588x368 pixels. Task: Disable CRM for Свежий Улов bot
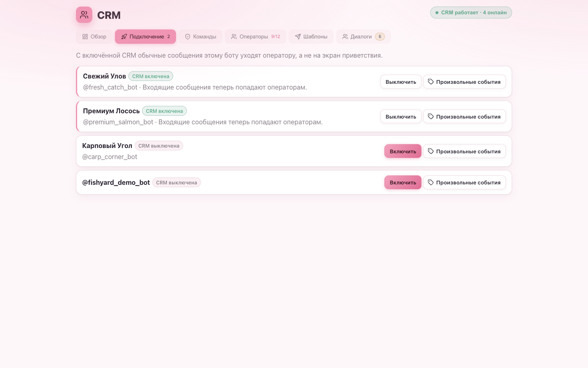pyautogui.click(x=401, y=82)
